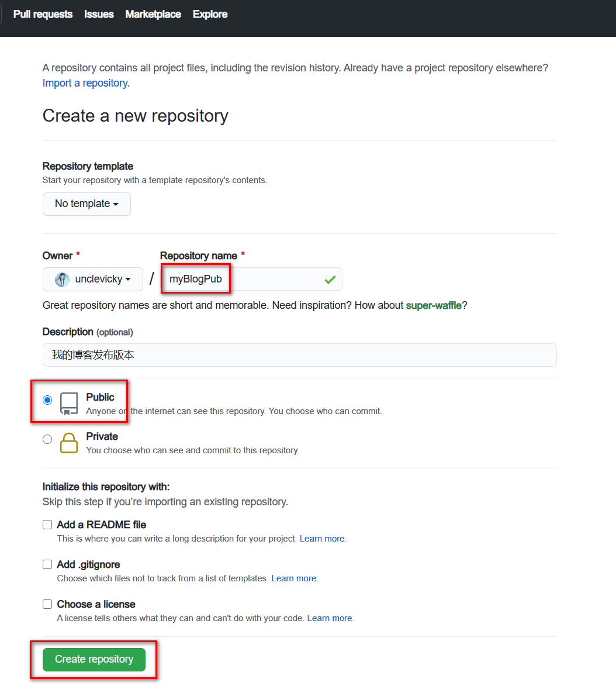Image resolution: width=616 pixels, height=686 pixels.
Task: Click the unclevicky avatar image
Action: (62, 279)
